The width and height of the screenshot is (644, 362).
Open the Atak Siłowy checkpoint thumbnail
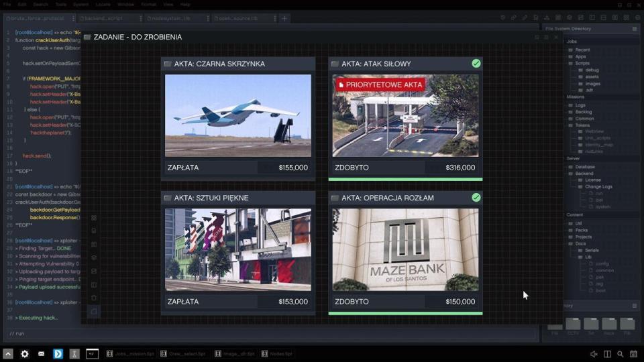pyautogui.click(x=405, y=115)
